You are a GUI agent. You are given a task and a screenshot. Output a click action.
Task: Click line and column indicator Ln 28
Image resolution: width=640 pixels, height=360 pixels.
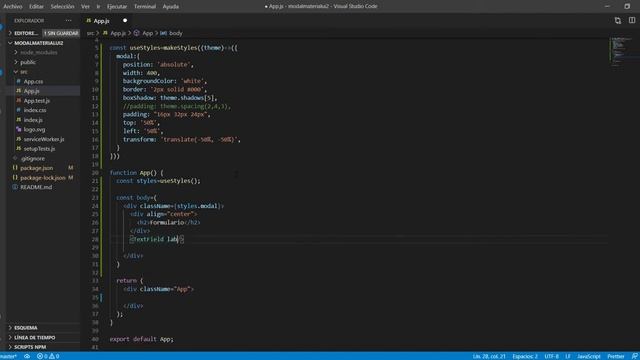click(x=489, y=356)
